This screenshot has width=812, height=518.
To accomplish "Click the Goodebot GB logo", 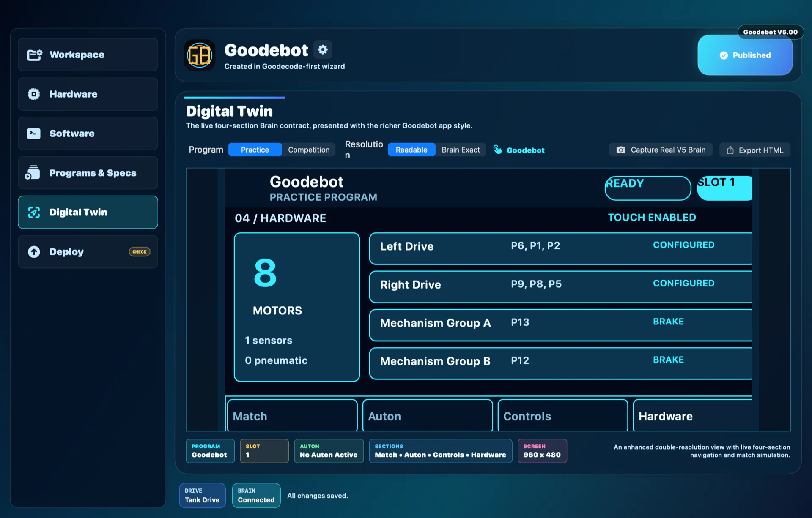I will tap(200, 55).
